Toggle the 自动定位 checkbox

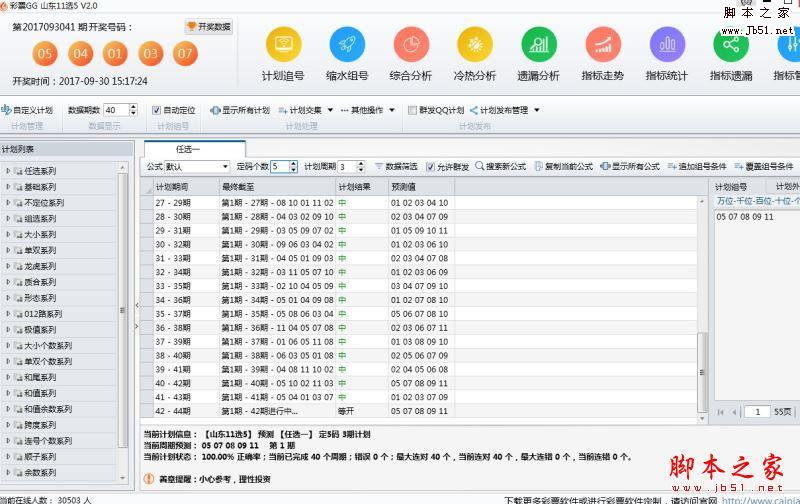point(157,110)
